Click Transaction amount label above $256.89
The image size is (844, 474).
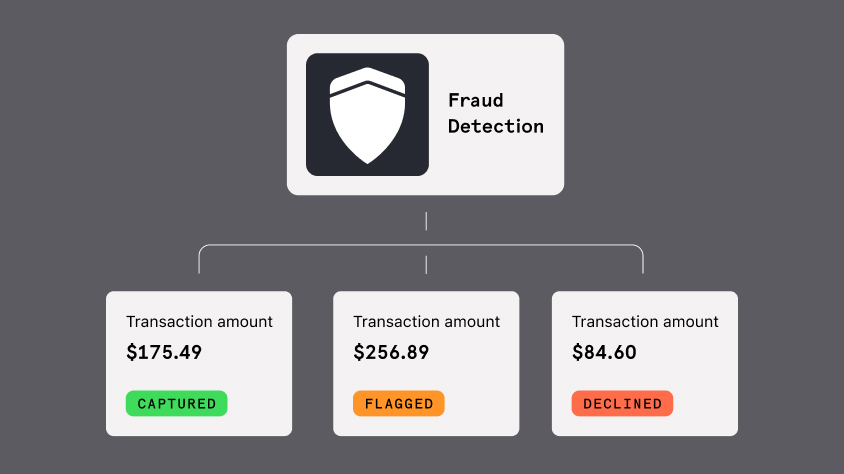426,322
